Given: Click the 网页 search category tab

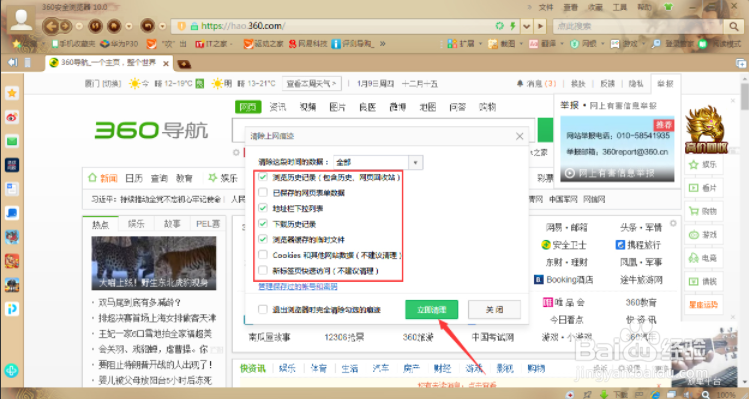Looking at the screenshot, I should 248,107.
